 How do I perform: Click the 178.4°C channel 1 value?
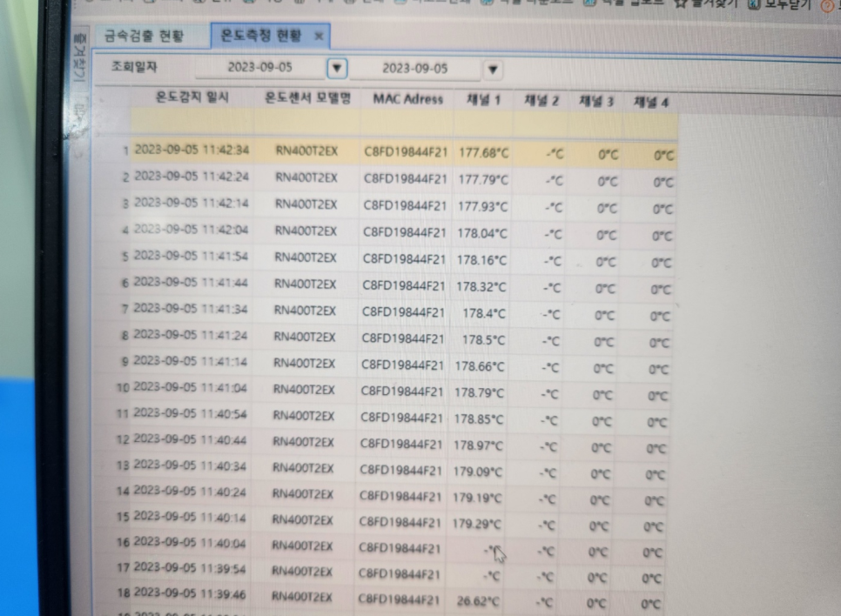pyautogui.click(x=484, y=313)
